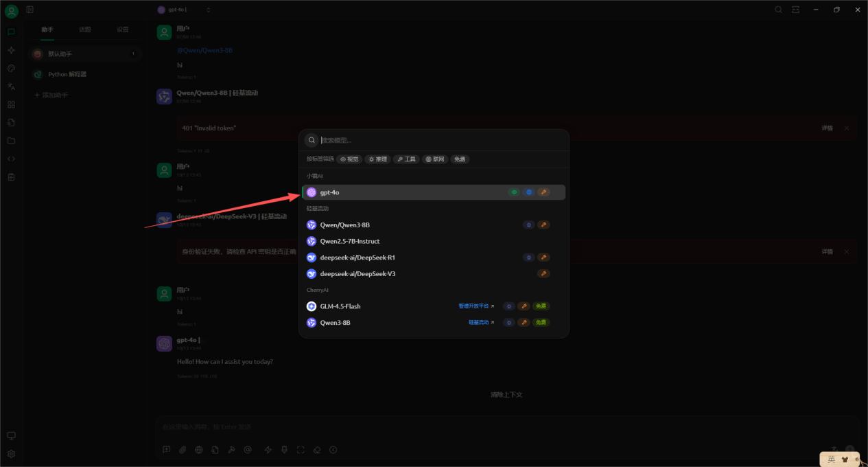The height and width of the screenshot is (467, 868).
Task: Close the 401 Invalid token error message
Action: tap(847, 128)
